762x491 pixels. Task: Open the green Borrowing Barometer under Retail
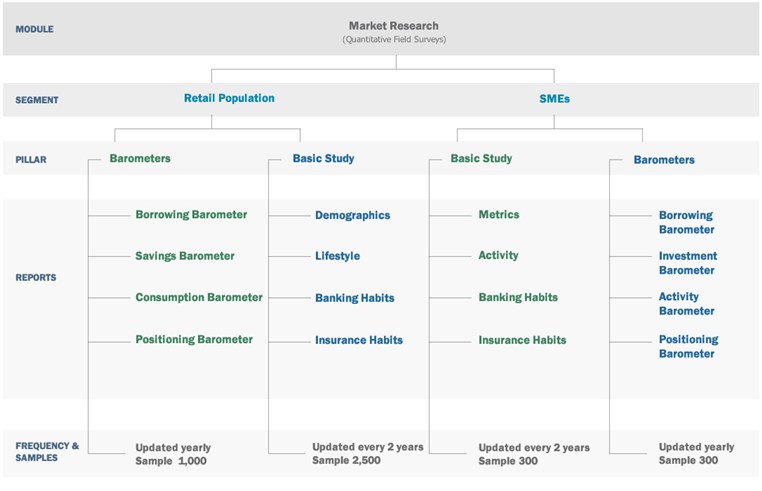(x=191, y=214)
